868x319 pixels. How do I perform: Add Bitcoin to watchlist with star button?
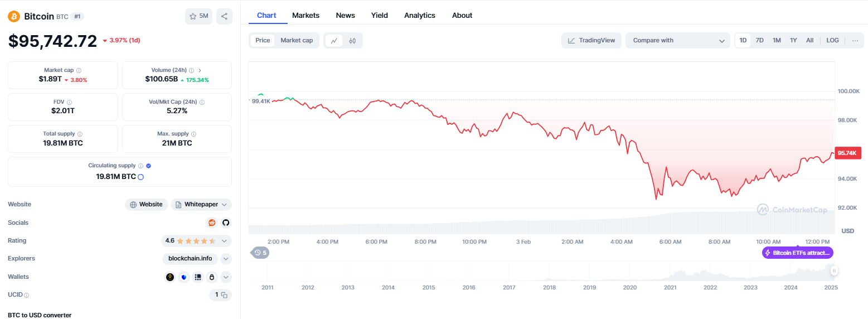pos(199,16)
